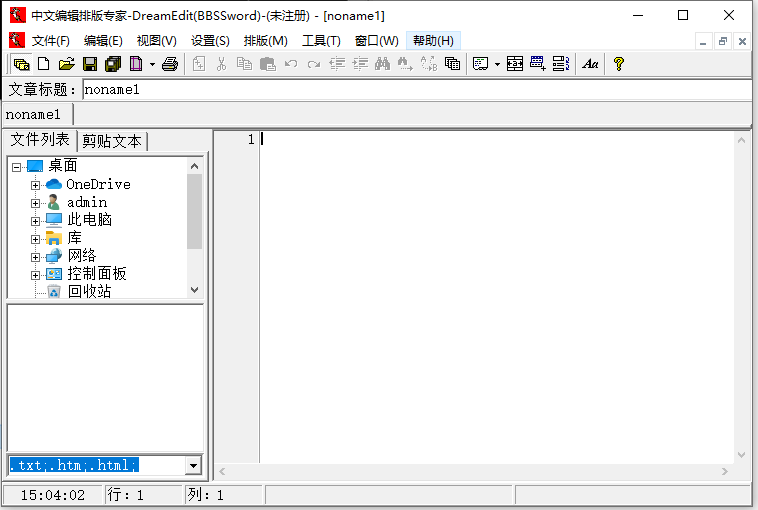758x510 pixels.
Task: Open the 工具(T) menu
Action: 321,41
